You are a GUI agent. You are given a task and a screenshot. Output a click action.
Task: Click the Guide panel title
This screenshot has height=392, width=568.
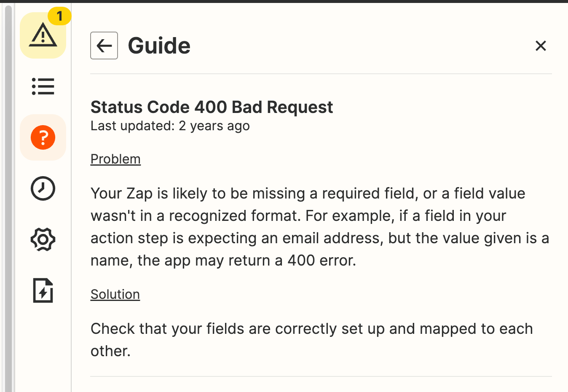(x=159, y=46)
